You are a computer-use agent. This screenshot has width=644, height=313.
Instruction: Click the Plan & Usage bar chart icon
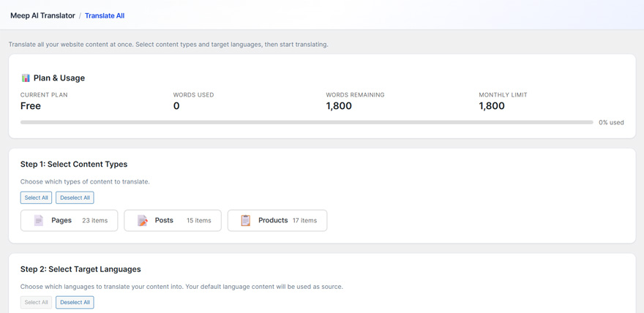[26, 78]
